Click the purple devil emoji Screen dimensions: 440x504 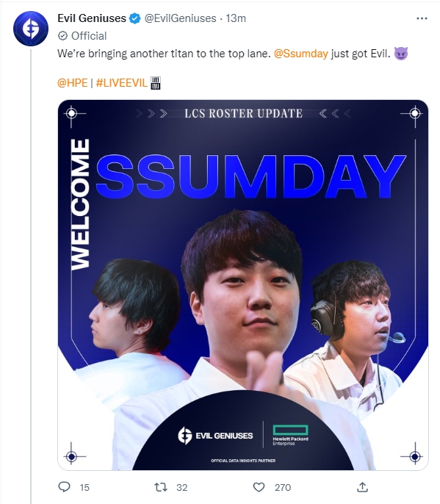pos(401,54)
